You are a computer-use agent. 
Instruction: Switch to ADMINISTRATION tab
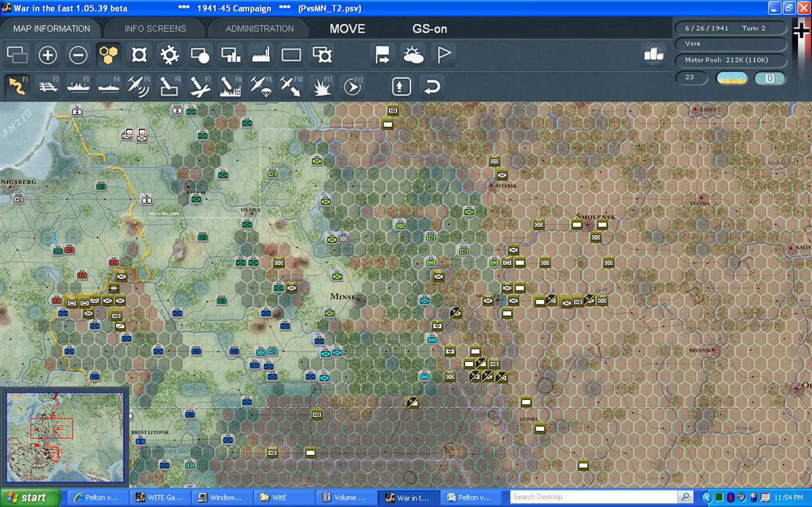click(259, 29)
